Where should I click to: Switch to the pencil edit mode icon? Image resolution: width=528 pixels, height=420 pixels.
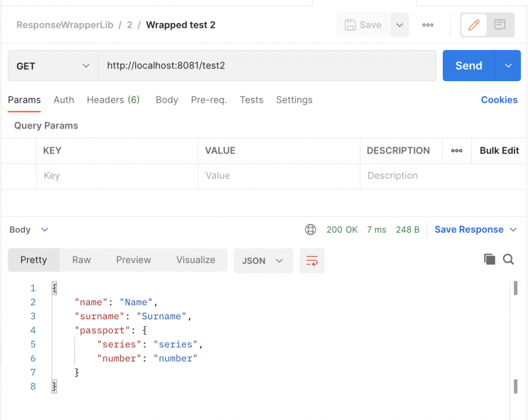(x=474, y=25)
